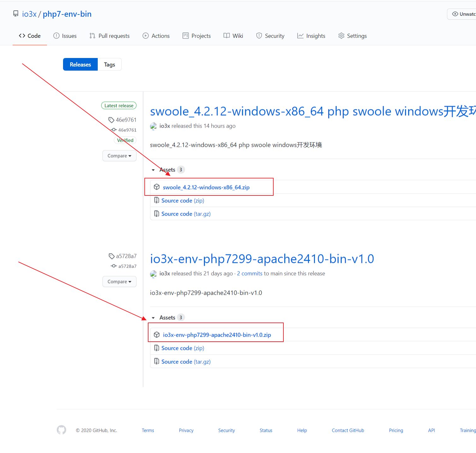Download swoole_4.2.12-windows-x86_64.zip
476x453 pixels.
point(206,187)
